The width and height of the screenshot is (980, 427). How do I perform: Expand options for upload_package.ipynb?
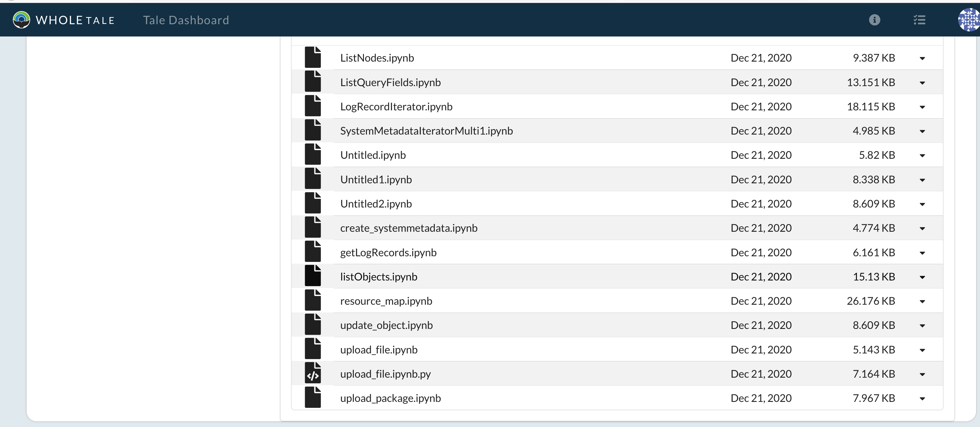[x=923, y=398]
